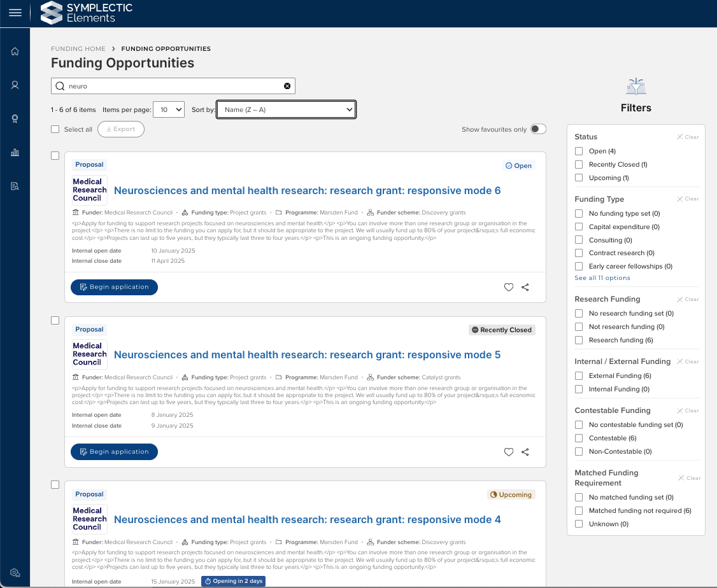Viewport: 717px width, 588px height.
Task: Open the bar chart reporting icon in sidebar
Action: [15, 152]
